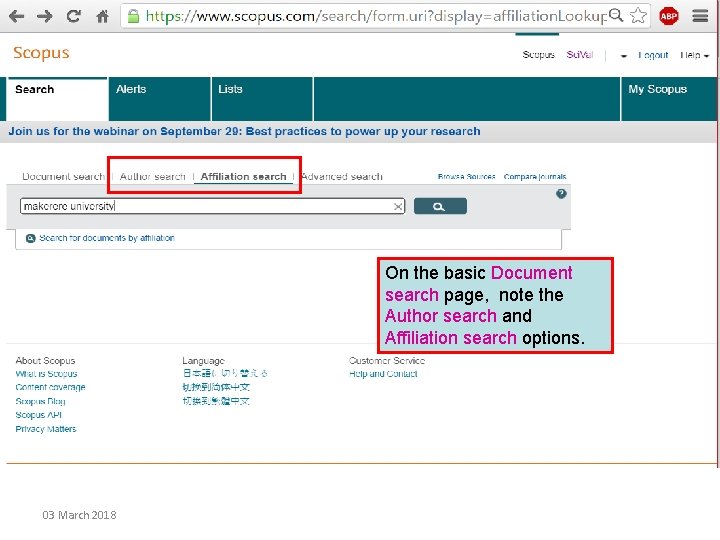Click the search for documents magnifier icon
Viewport: 720px width, 540px height.
pos(31,238)
